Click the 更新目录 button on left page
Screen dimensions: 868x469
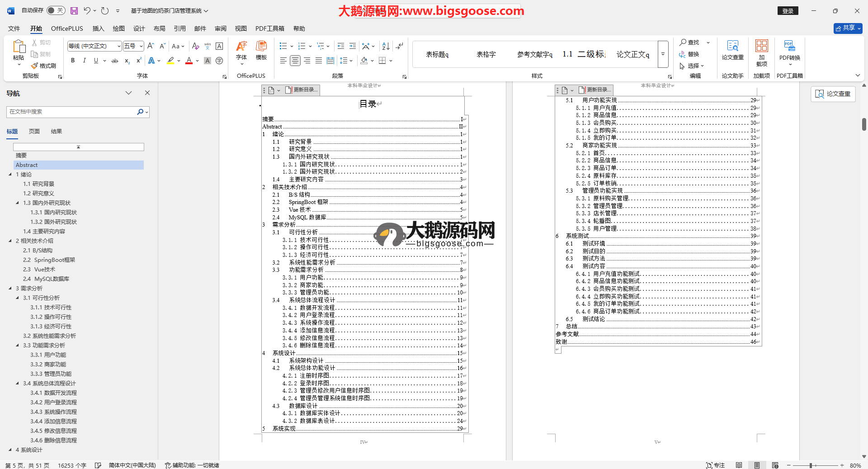point(302,90)
